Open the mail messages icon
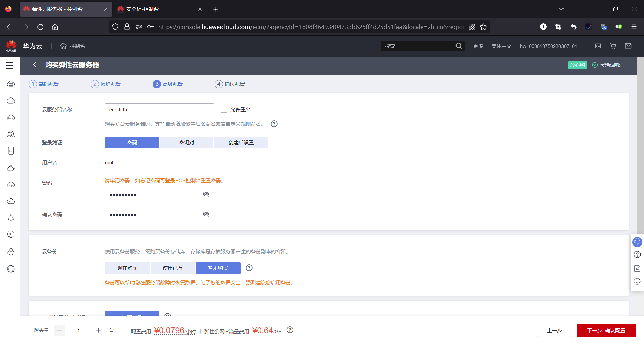 point(628,46)
